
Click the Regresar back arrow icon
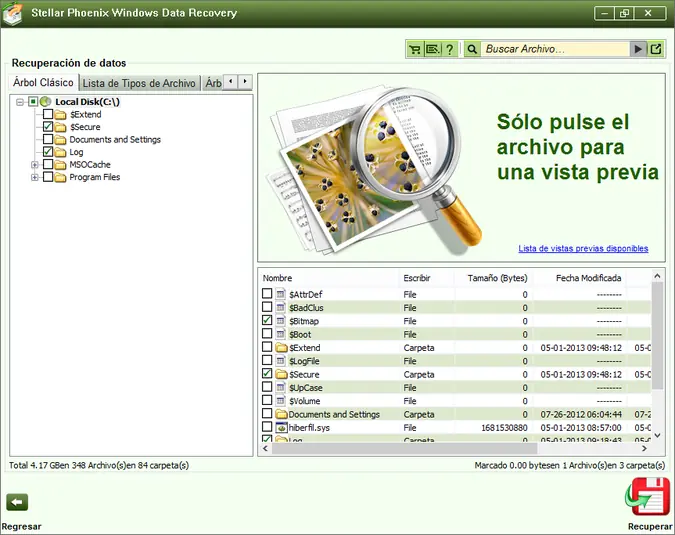point(17,502)
